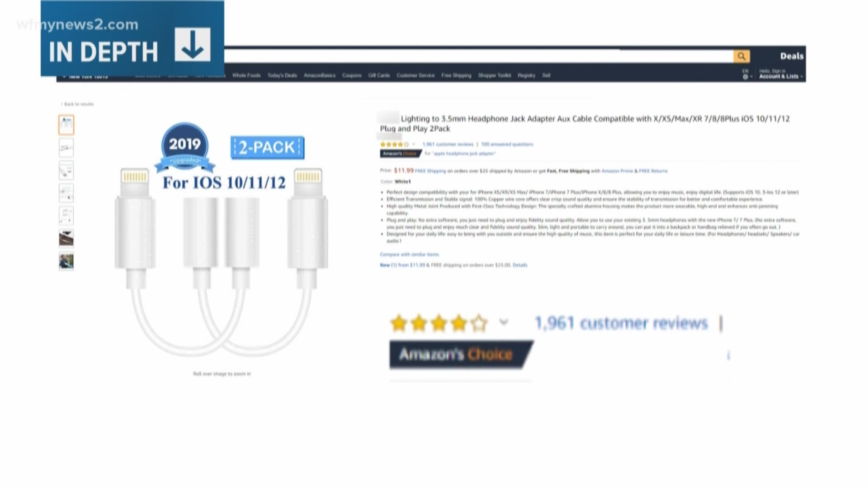
Task: Open the EN language selector dropdown
Action: point(747,74)
